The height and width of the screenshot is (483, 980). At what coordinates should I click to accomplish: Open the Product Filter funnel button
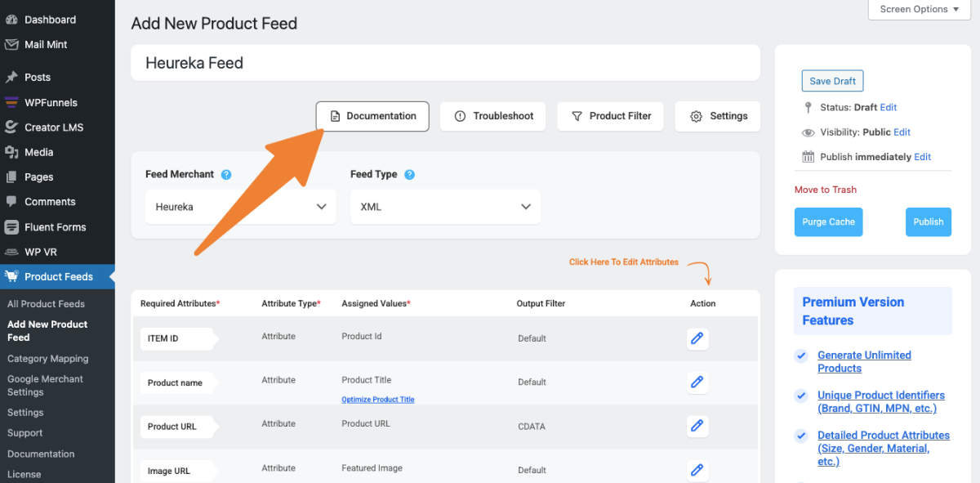point(610,116)
